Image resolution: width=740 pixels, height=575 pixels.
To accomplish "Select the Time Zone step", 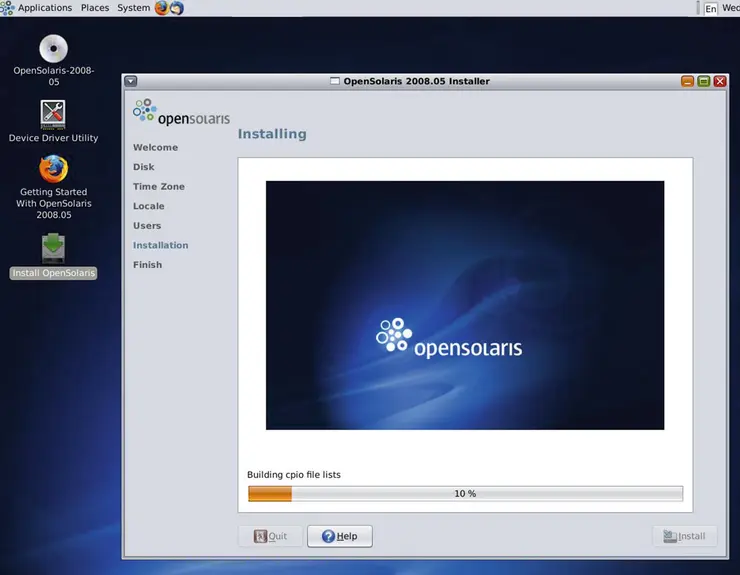I will [x=159, y=187].
